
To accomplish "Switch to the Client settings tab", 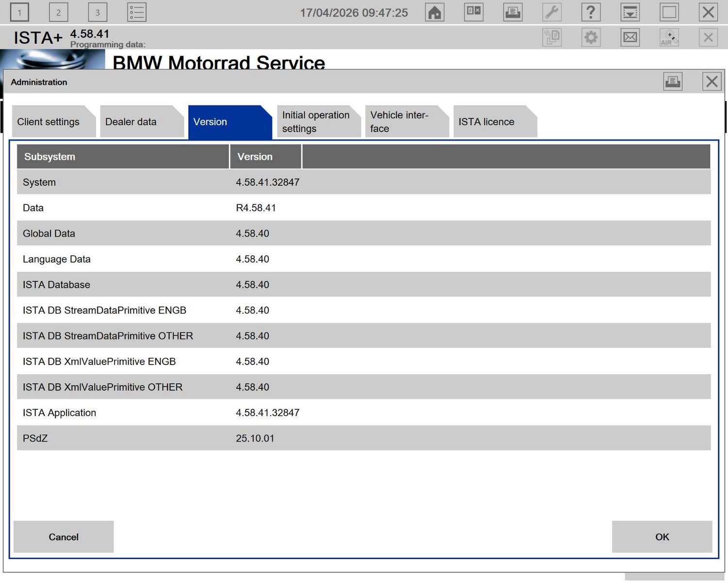I will [49, 122].
